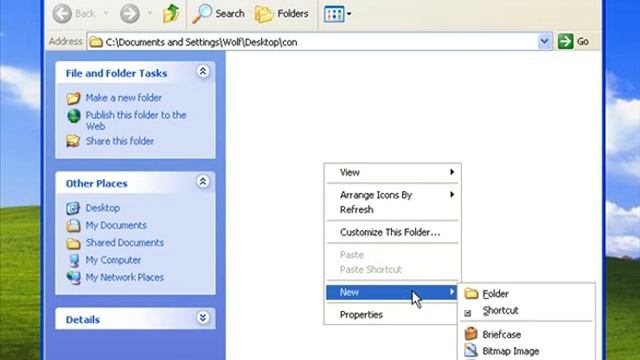Expand the Details panel
The width and height of the screenshot is (640, 360).
[x=202, y=318]
